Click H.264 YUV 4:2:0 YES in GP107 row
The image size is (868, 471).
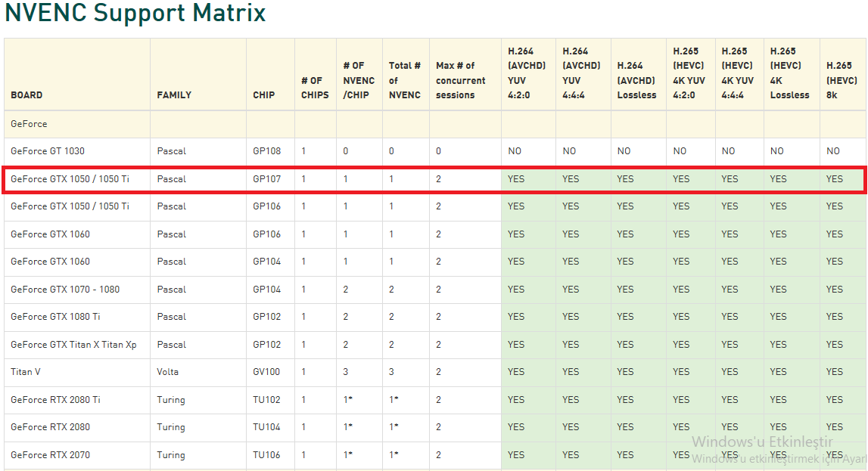point(516,179)
